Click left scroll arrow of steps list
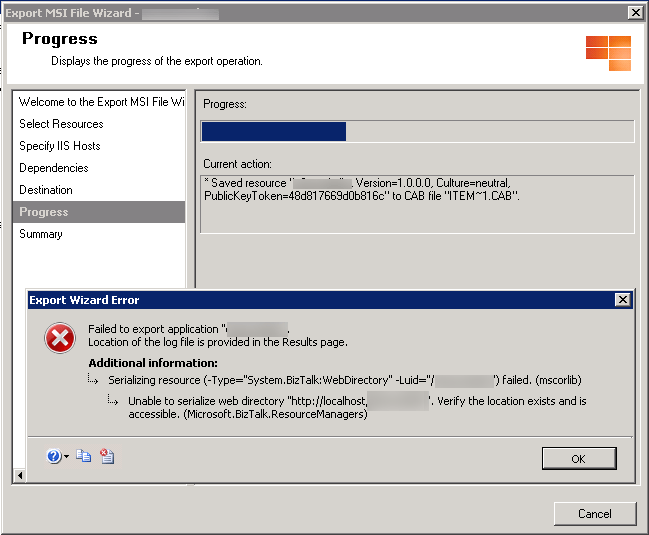649x535 pixels. tap(19, 475)
